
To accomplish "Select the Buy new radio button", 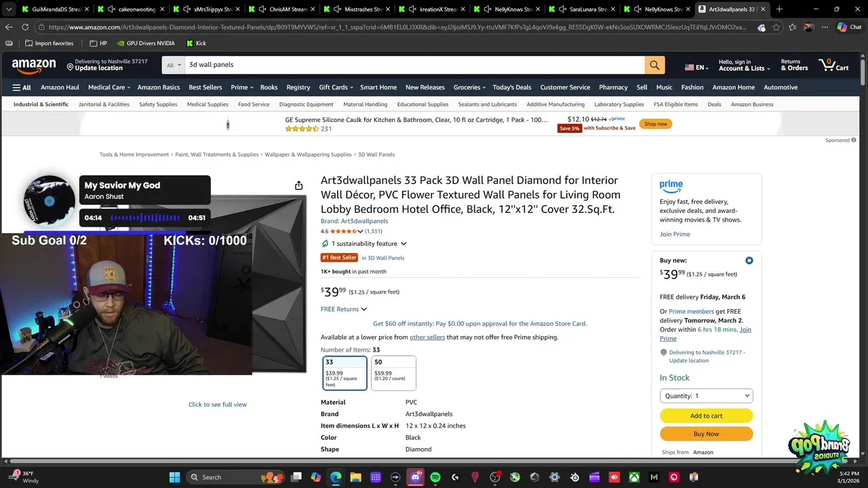I will 749,260.
